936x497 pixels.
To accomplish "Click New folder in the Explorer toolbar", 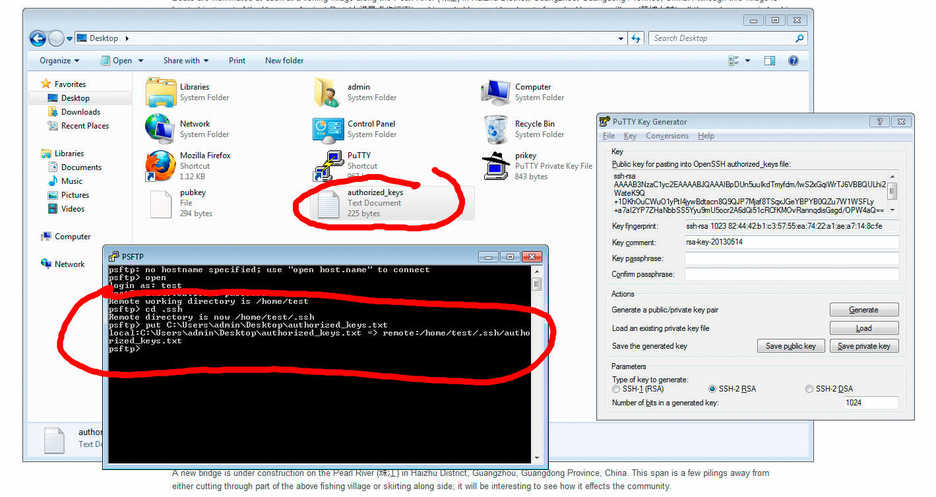I will coord(284,60).
